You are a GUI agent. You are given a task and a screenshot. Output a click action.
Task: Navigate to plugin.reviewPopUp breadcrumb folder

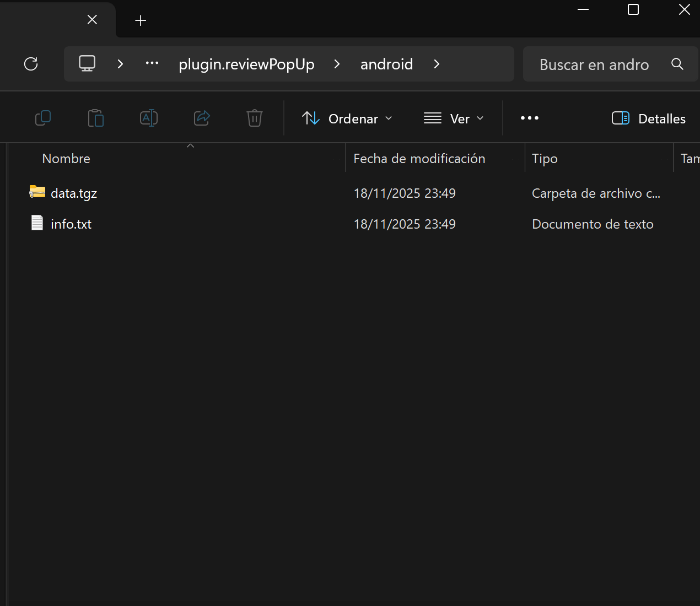point(246,64)
